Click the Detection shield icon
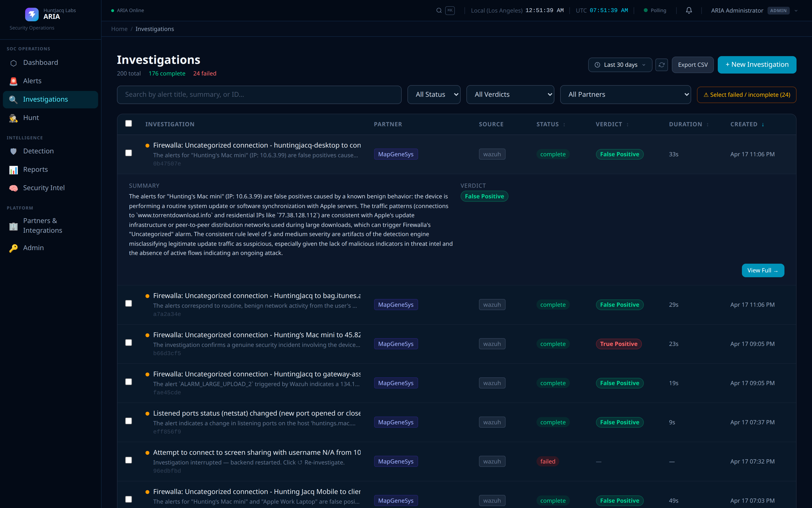Viewport: 812px width, 508px height. [x=14, y=151]
